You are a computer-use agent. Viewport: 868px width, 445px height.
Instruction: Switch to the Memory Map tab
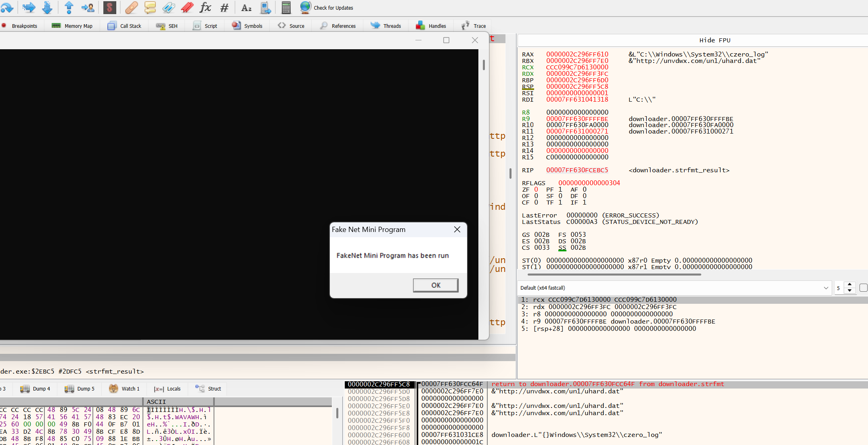(x=73, y=26)
